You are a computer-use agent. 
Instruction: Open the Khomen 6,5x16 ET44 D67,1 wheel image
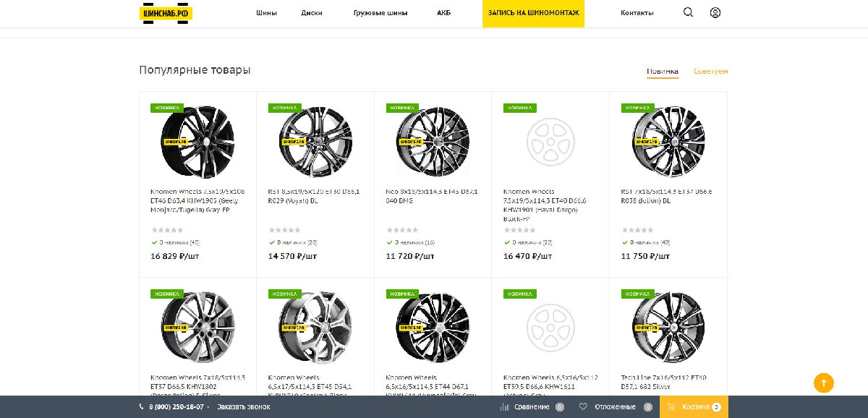point(433,327)
